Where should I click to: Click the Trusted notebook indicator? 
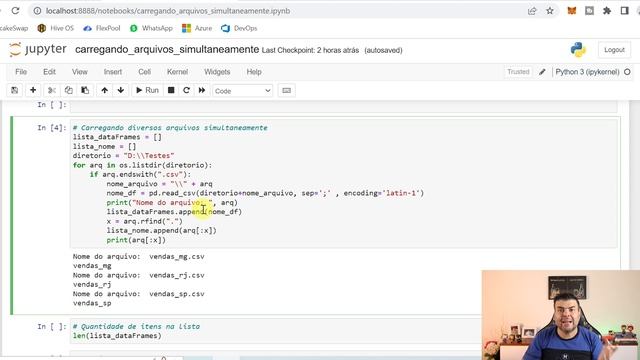coord(518,72)
